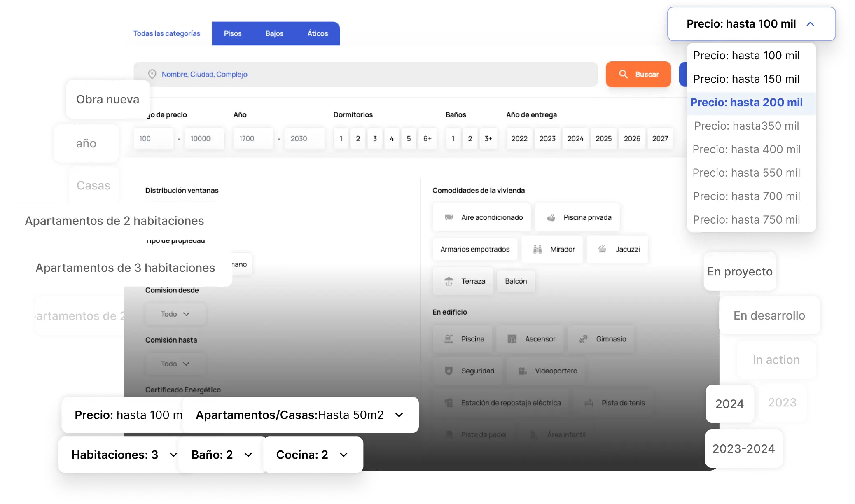Screen dimensions: 855x504
Task: Click the Ascensor elevator icon
Action: 512,339
